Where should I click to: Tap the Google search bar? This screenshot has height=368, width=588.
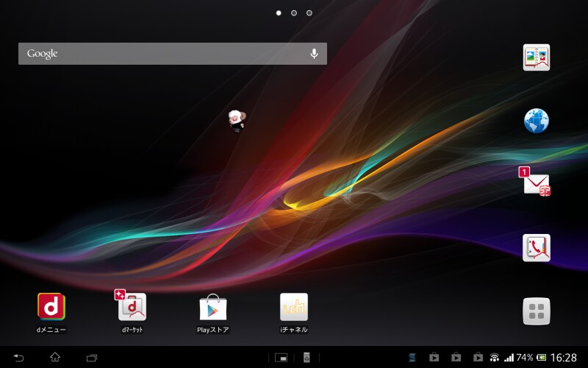tap(162, 54)
